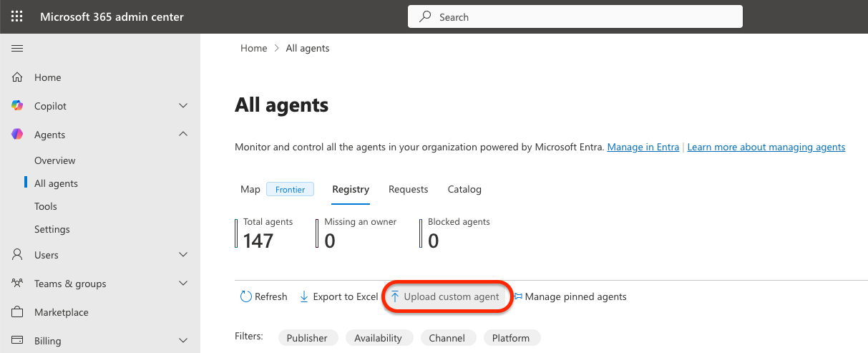
Task: Expand the Users section chevron
Action: click(183, 255)
